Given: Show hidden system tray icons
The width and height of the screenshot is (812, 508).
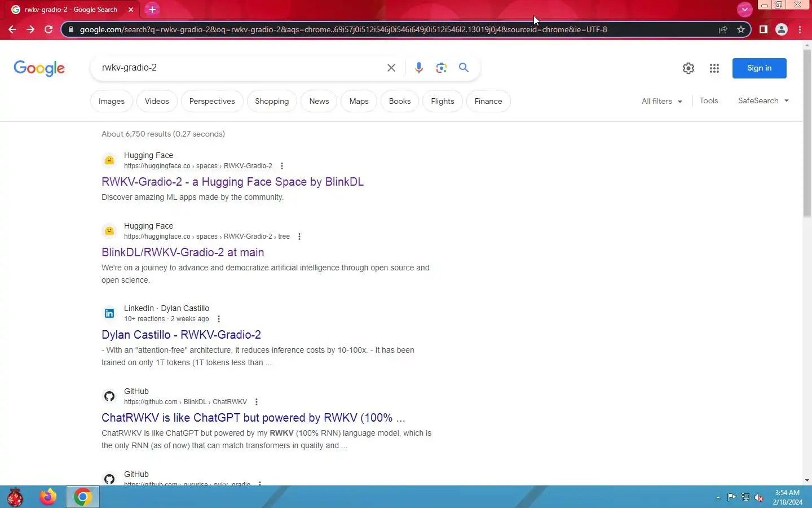Looking at the screenshot, I should coord(718,497).
